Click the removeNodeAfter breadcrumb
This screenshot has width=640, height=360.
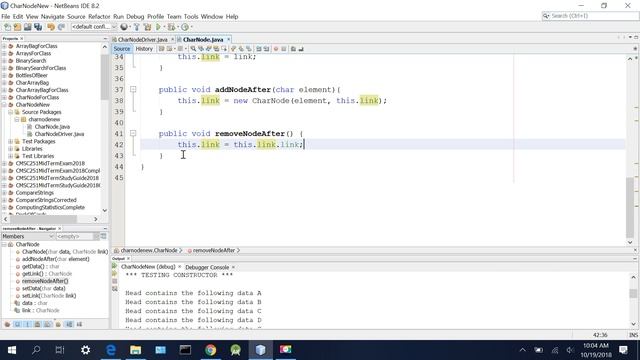213,250
